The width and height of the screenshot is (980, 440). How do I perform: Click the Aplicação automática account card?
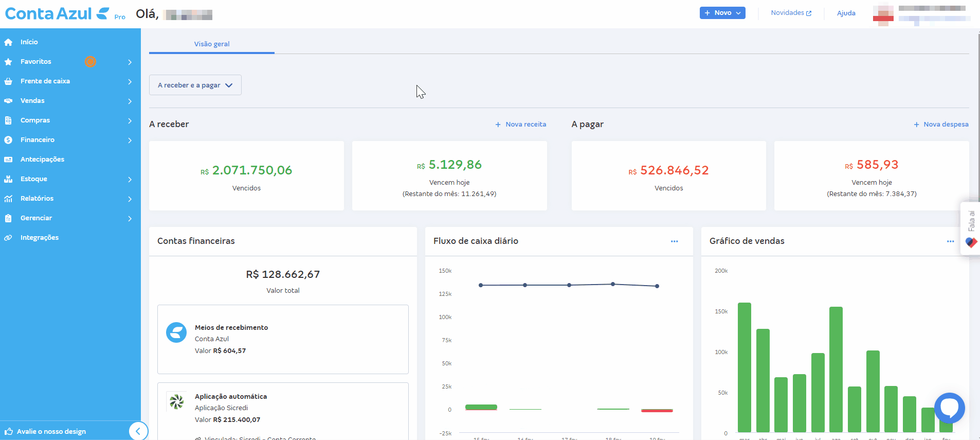(x=283, y=411)
